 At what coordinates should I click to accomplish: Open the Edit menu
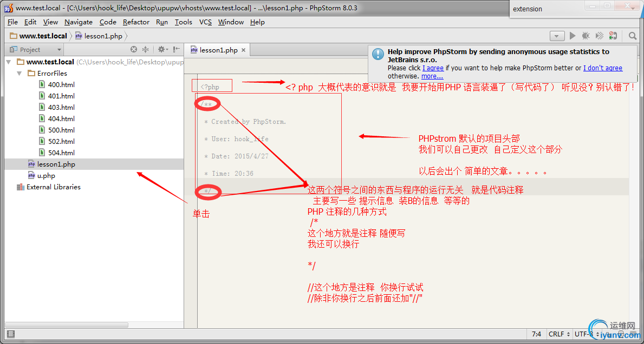(x=30, y=22)
